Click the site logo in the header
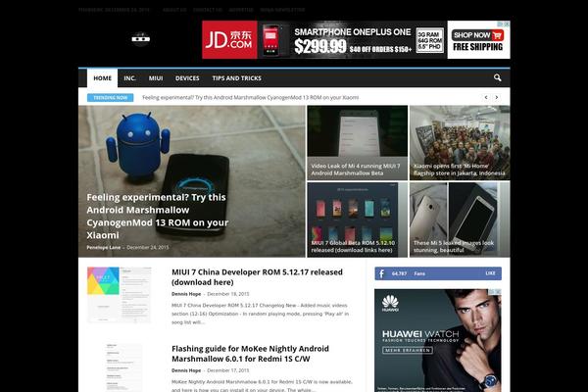This screenshot has width=588, height=392. tap(140, 38)
